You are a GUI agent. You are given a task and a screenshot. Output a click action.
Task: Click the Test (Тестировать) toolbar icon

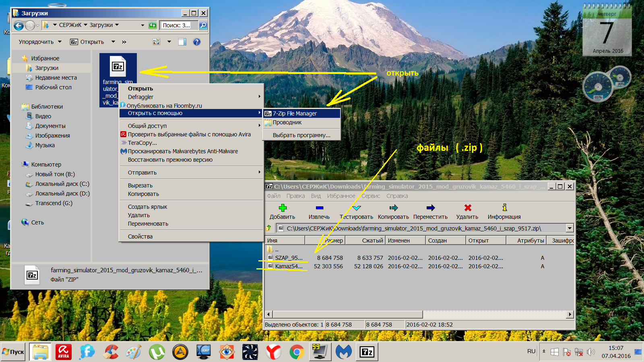coord(356,208)
